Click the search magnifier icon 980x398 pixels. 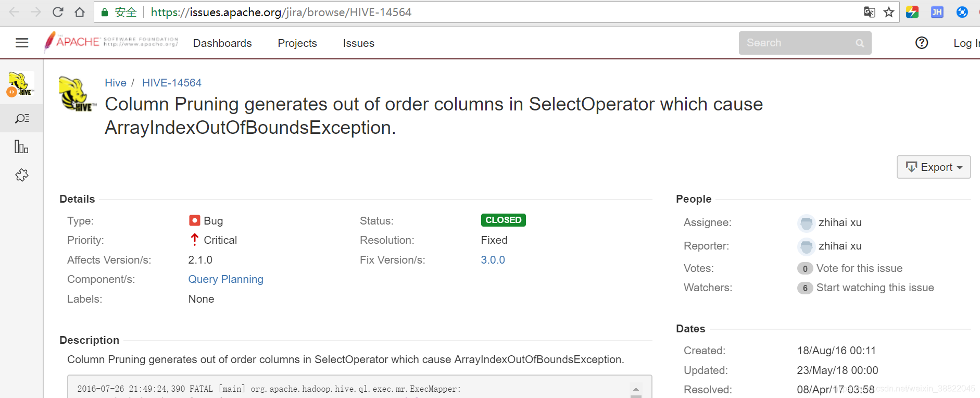[860, 43]
